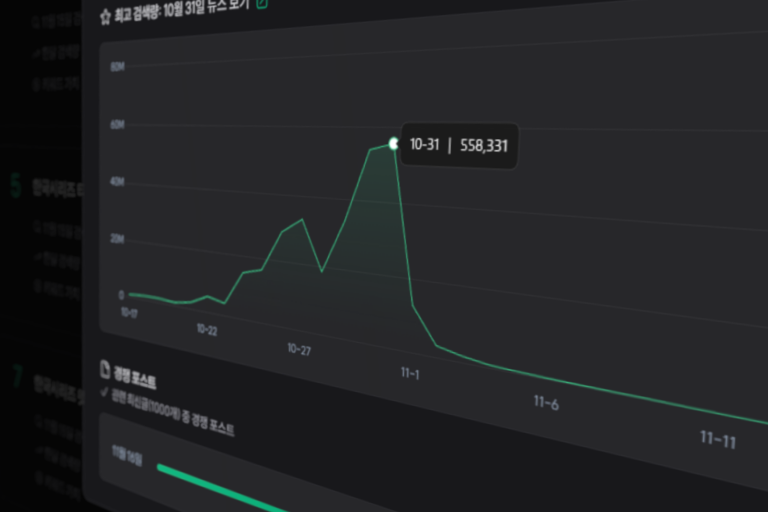Viewport: 768px width, 512px height.
Task: Click the 10-31 | 558,331 tooltip
Action: tap(459, 146)
